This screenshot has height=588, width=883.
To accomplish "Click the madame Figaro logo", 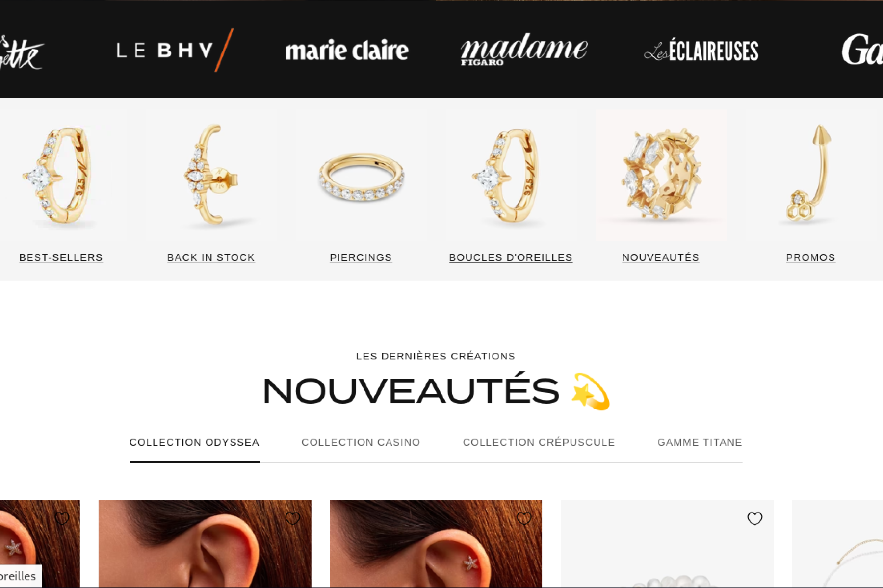I will coord(523,50).
